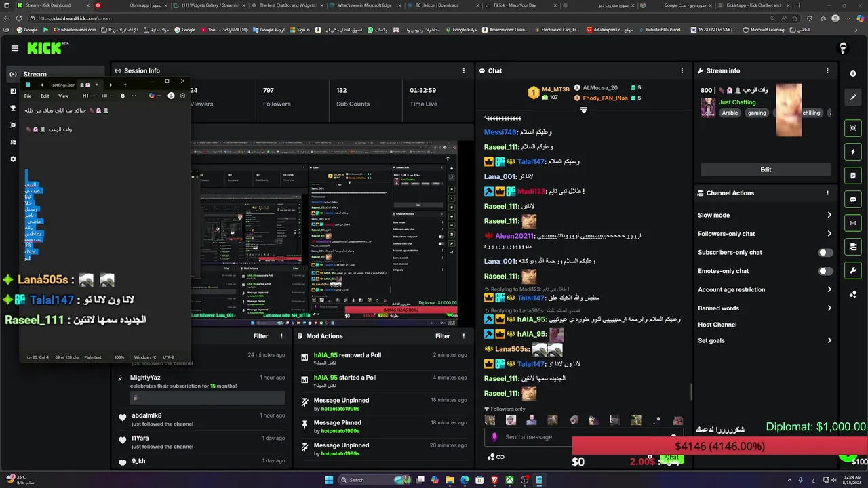868x488 pixels.
Task: Toggle the lightning bolt quick actions icon
Action: [853, 152]
